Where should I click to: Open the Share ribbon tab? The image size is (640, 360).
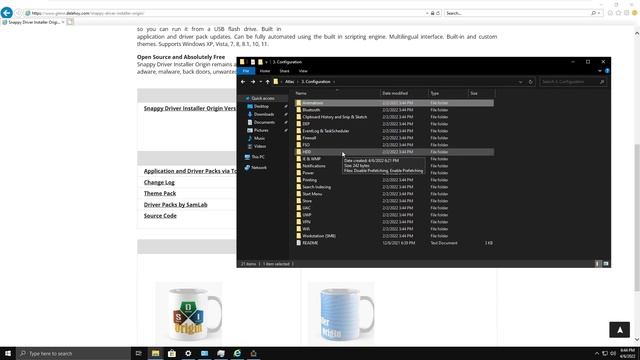point(284,71)
